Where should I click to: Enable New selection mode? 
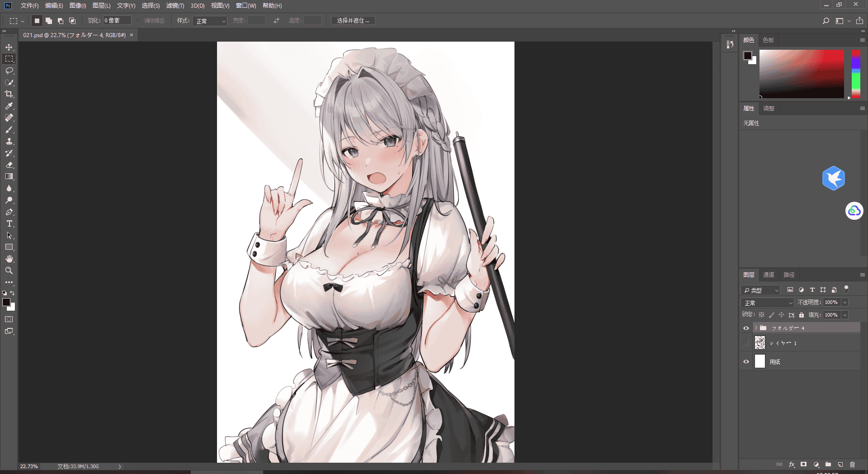37,21
